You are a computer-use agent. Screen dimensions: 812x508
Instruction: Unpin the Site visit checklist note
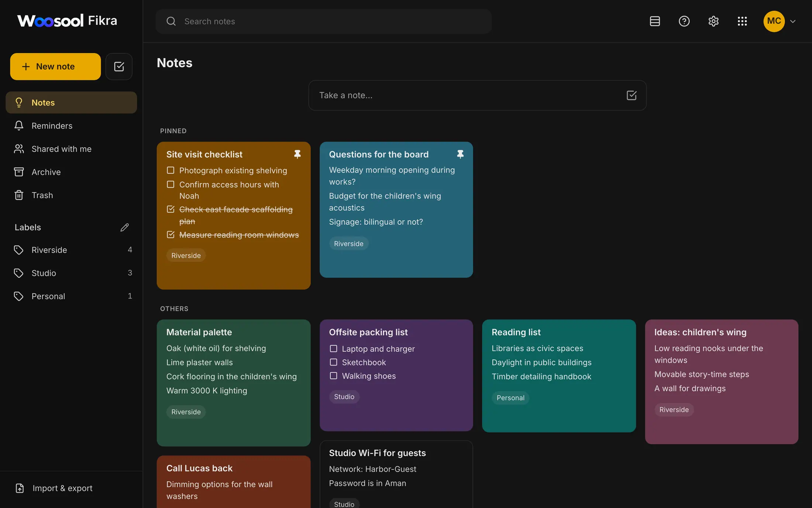[x=297, y=154]
